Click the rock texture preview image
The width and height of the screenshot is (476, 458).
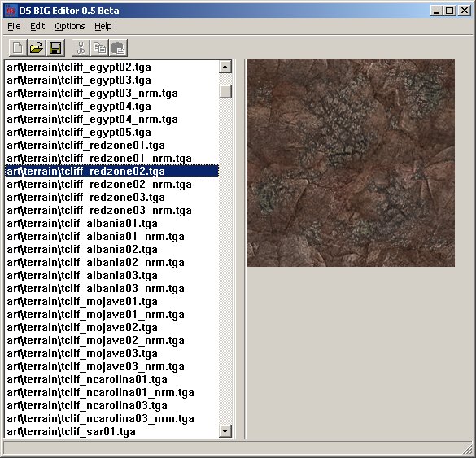tap(351, 163)
